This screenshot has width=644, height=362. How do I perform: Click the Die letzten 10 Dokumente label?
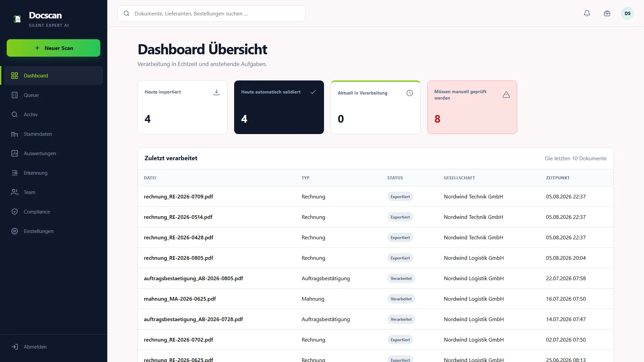pyautogui.click(x=576, y=159)
